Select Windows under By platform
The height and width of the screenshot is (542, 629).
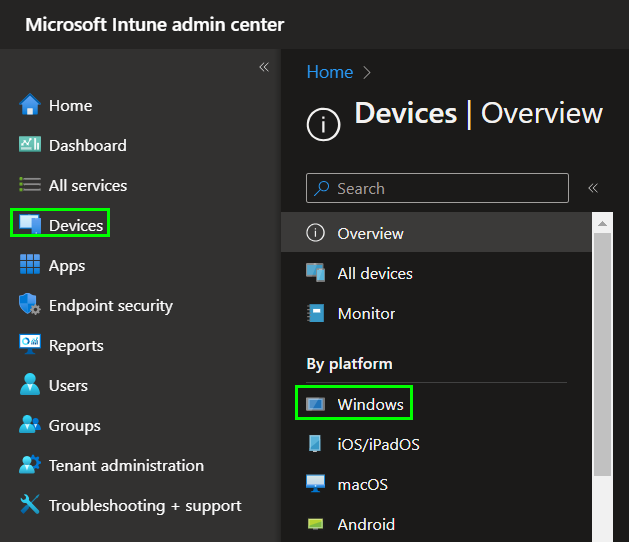[x=370, y=404]
